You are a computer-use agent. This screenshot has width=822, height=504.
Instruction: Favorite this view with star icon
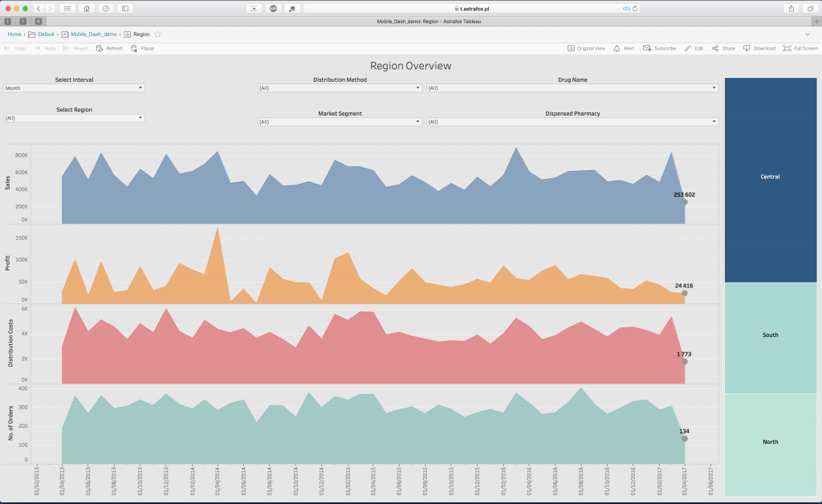tap(158, 35)
